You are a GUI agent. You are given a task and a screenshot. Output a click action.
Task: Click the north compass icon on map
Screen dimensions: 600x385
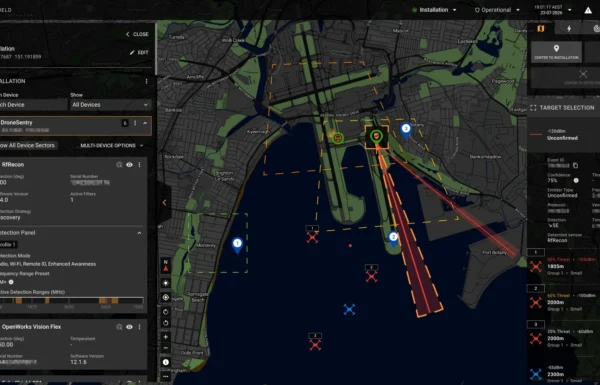click(166, 265)
